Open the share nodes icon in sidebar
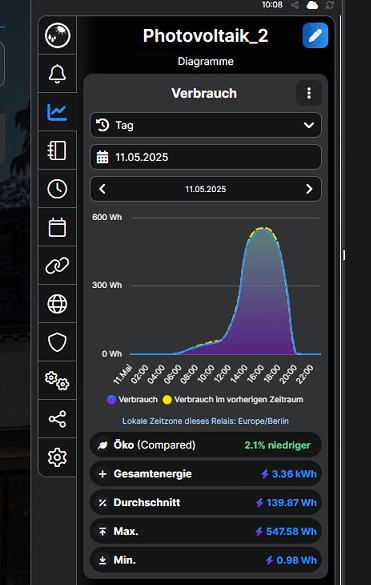371x585 pixels. [x=57, y=419]
